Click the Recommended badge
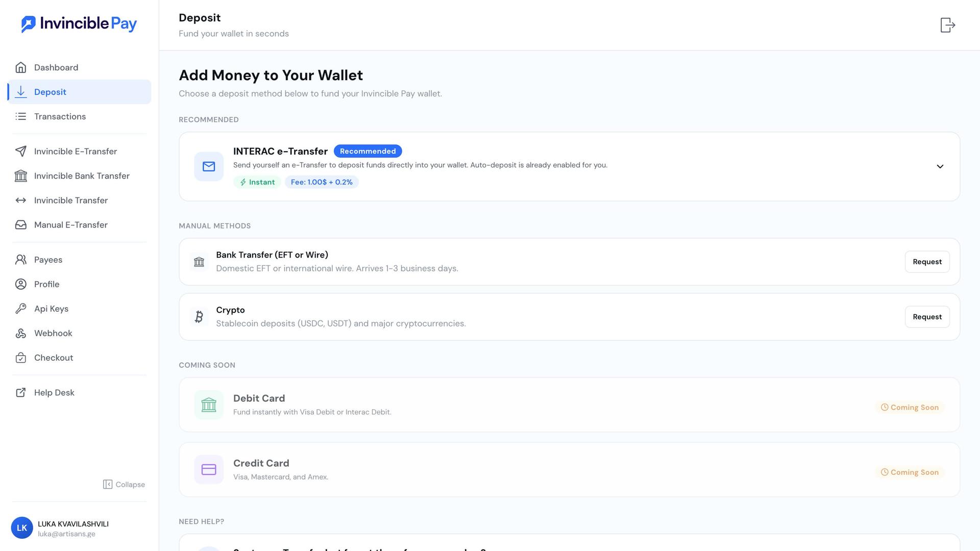980x551 pixels. [368, 151]
